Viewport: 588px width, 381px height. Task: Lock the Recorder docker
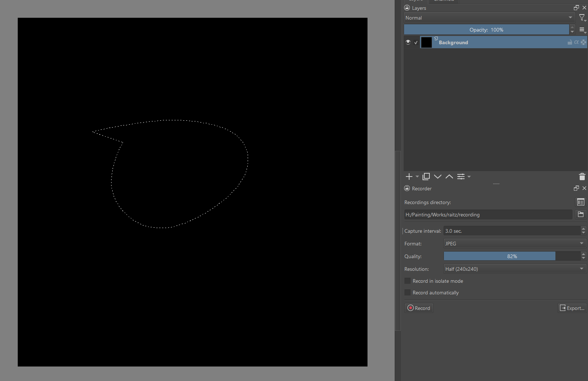407,189
